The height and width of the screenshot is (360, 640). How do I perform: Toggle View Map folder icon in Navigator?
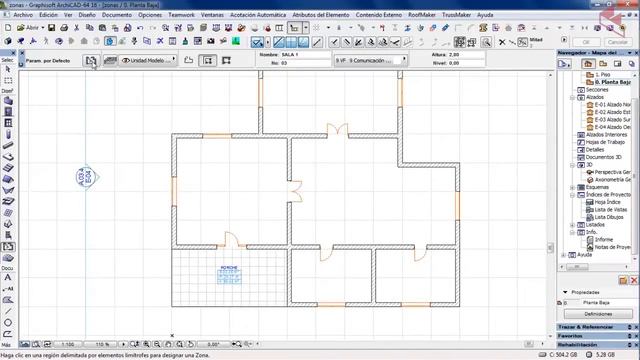pyautogui.click(x=603, y=64)
